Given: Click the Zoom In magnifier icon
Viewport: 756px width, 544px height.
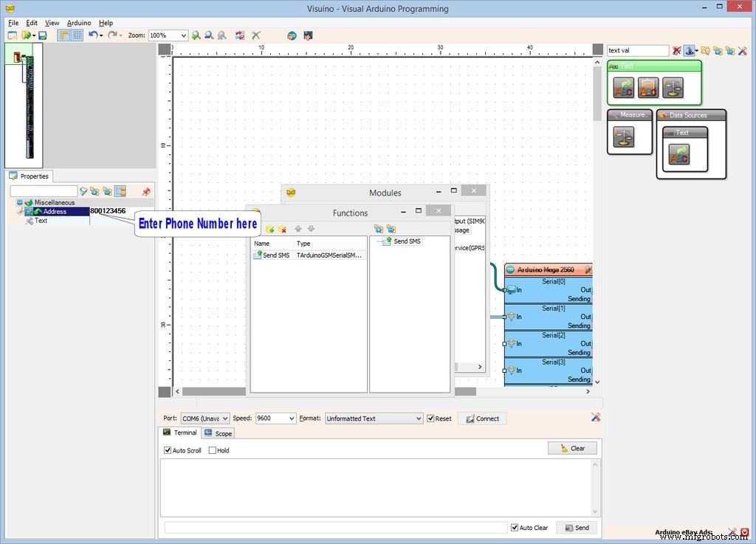Looking at the screenshot, I should 196,35.
